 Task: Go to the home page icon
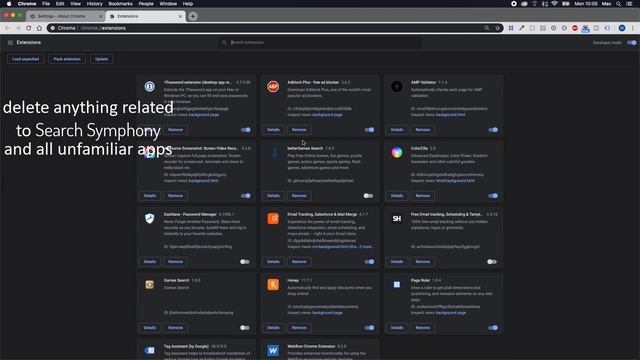pos(39,28)
